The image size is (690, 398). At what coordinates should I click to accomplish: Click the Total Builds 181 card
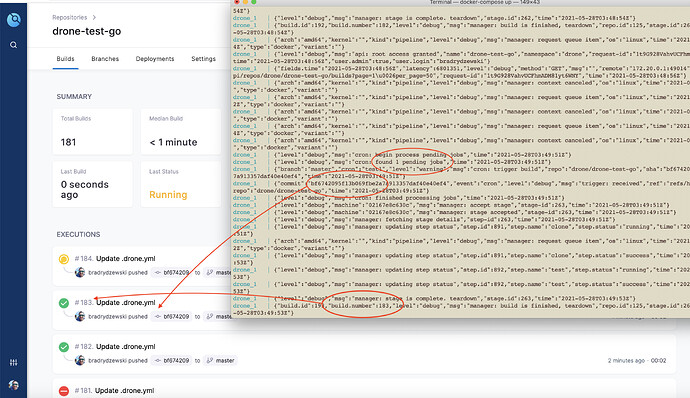coord(92,132)
